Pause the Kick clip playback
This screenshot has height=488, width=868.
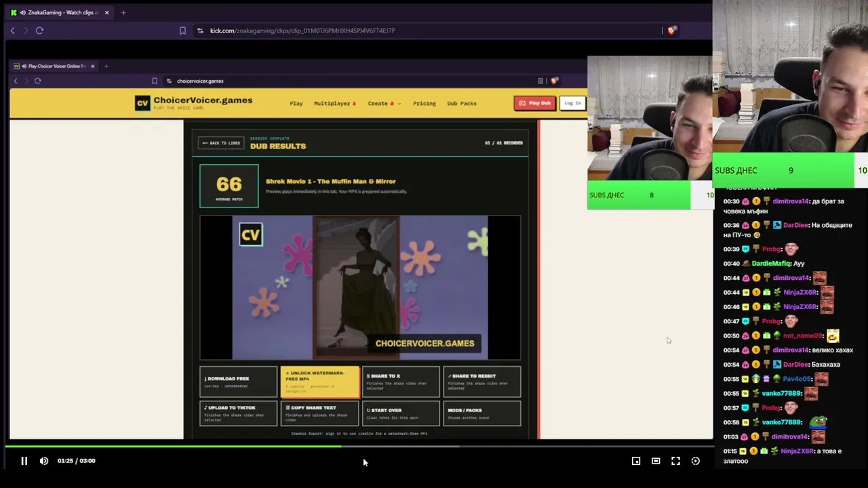click(24, 461)
